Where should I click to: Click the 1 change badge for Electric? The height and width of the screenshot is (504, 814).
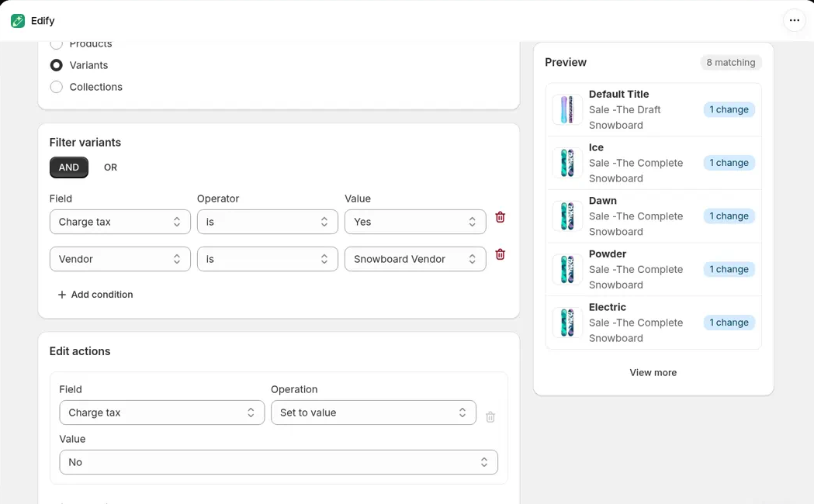(729, 323)
